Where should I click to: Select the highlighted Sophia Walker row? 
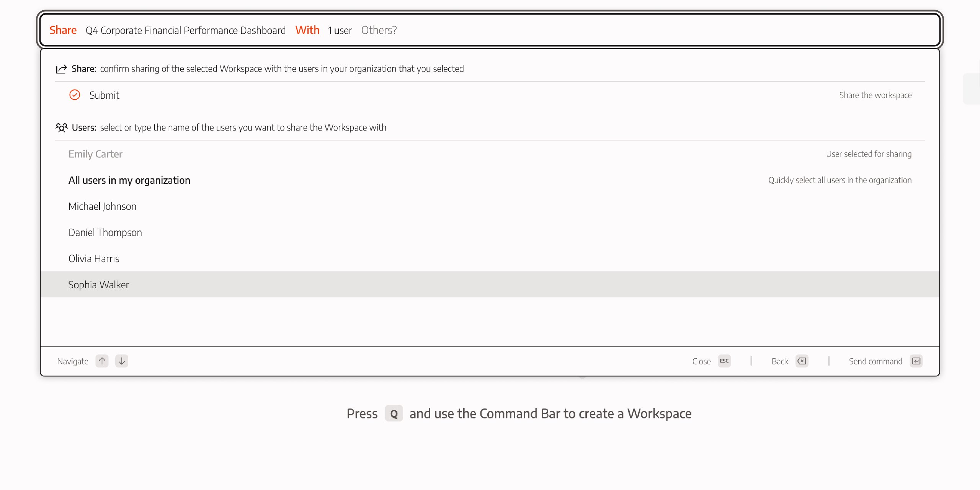[98, 284]
